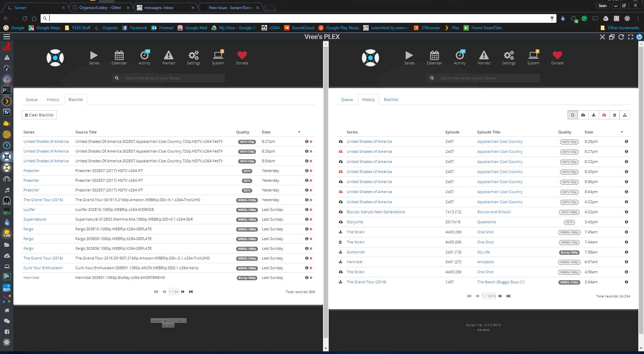
Task: Open Boruto and Mitsuki episode link
Action: pyautogui.click(x=494, y=212)
